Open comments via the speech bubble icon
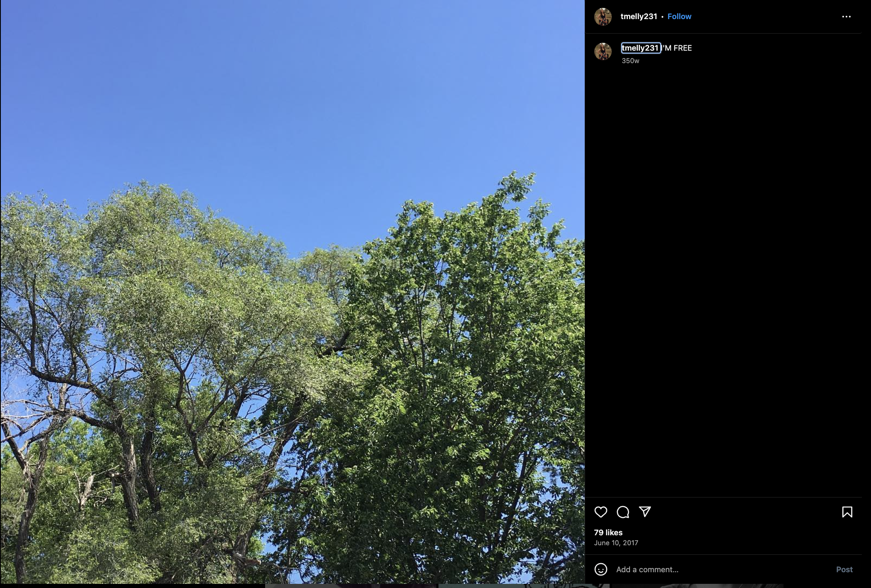Image resolution: width=871 pixels, height=588 pixels. click(x=623, y=512)
